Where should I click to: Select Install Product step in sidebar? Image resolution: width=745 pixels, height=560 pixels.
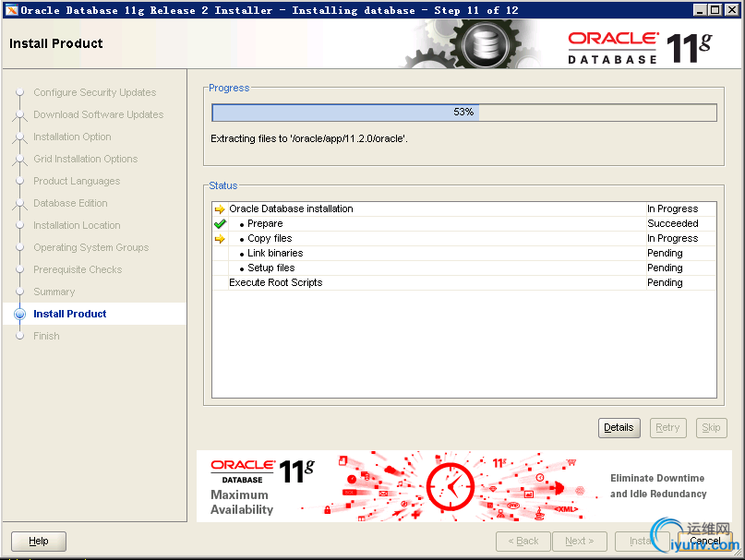pyautogui.click(x=70, y=314)
